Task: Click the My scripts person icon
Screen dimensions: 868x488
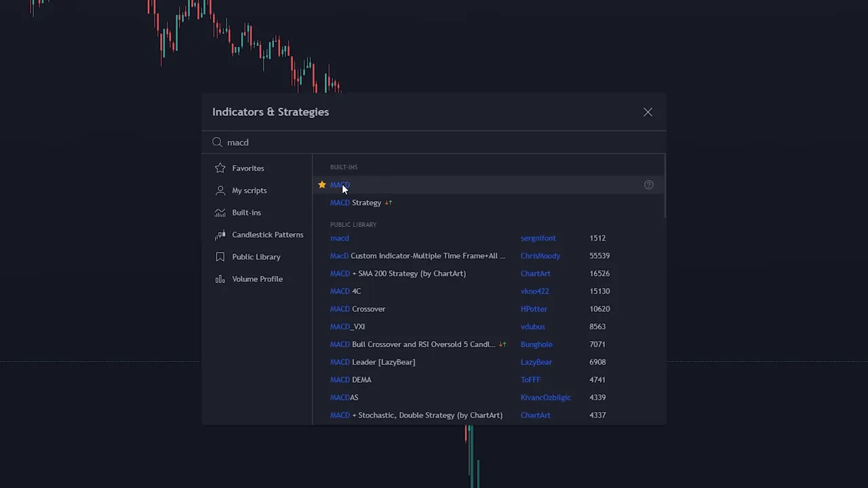Action: [220, 190]
